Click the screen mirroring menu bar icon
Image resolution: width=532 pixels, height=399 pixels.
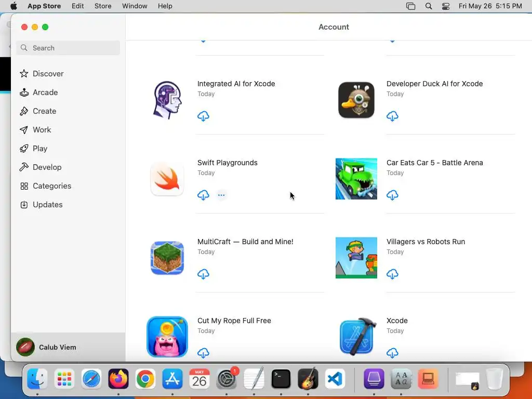tap(410, 6)
